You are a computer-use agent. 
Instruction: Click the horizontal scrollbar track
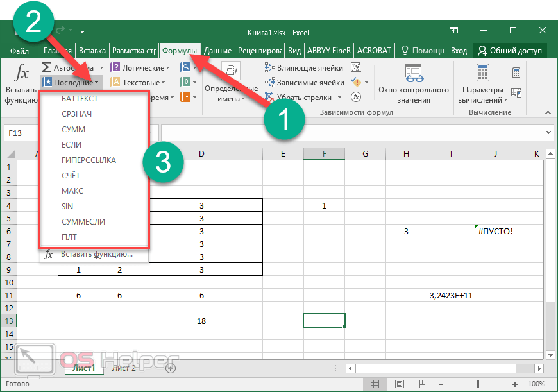[x=435, y=368]
